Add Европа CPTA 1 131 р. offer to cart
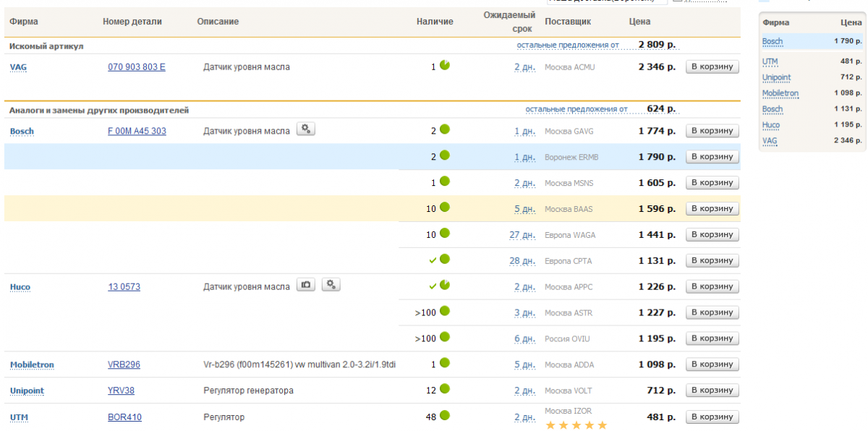This screenshot has width=868, height=431. click(712, 261)
